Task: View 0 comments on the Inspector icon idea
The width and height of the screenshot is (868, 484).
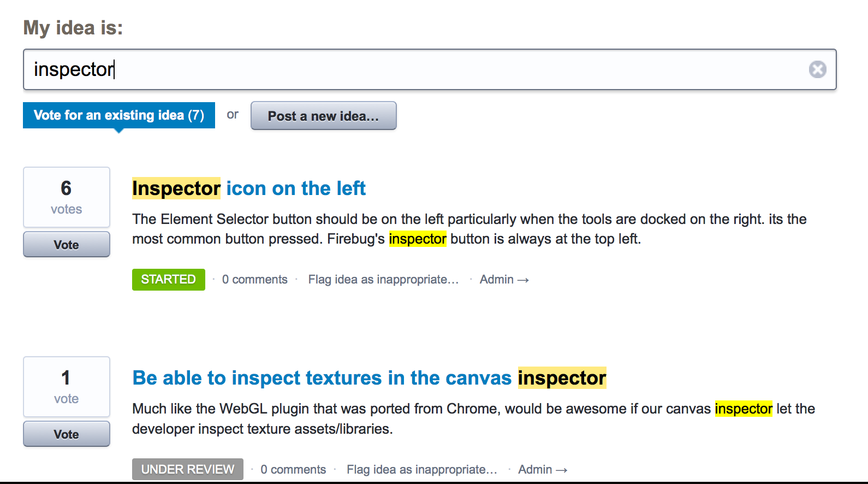Action: 254,280
